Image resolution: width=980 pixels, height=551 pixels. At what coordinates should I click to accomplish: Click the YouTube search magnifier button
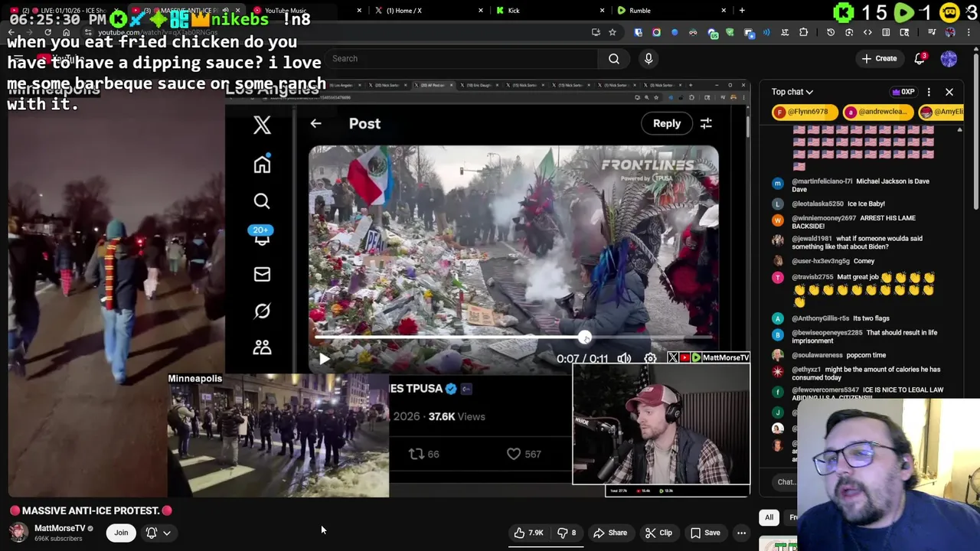(x=614, y=59)
